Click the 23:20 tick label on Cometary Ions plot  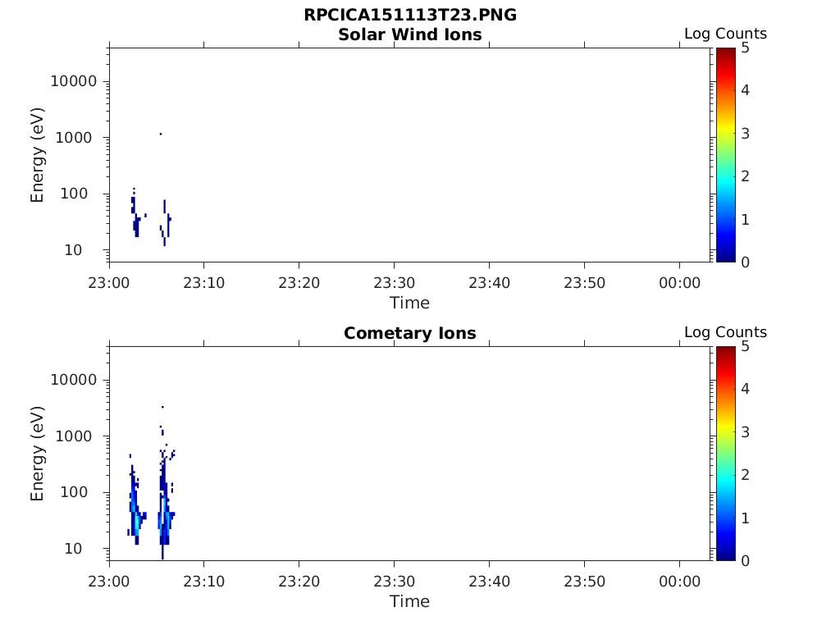[299, 582]
